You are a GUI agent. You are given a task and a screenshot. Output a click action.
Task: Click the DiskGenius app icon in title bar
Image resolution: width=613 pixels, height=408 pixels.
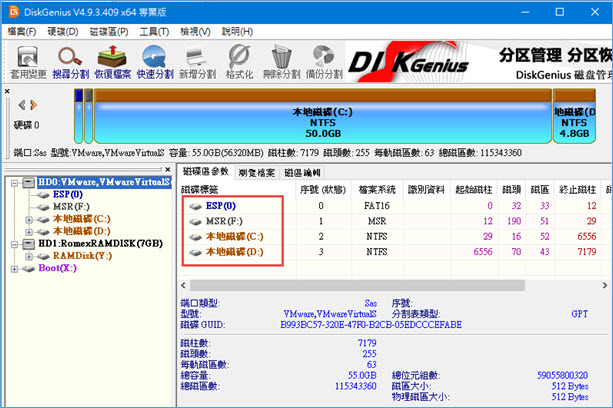point(14,12)
